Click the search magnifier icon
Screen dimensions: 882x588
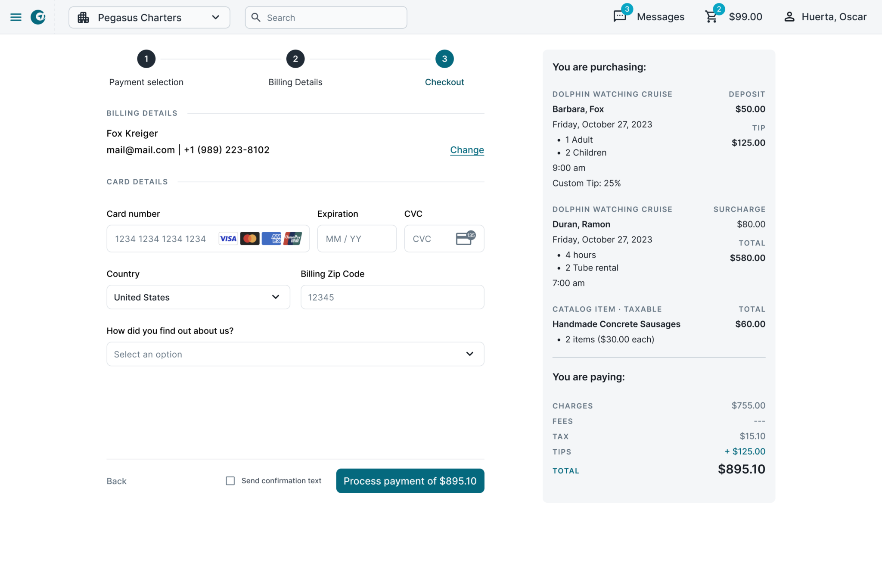click(x=256, y=17)
